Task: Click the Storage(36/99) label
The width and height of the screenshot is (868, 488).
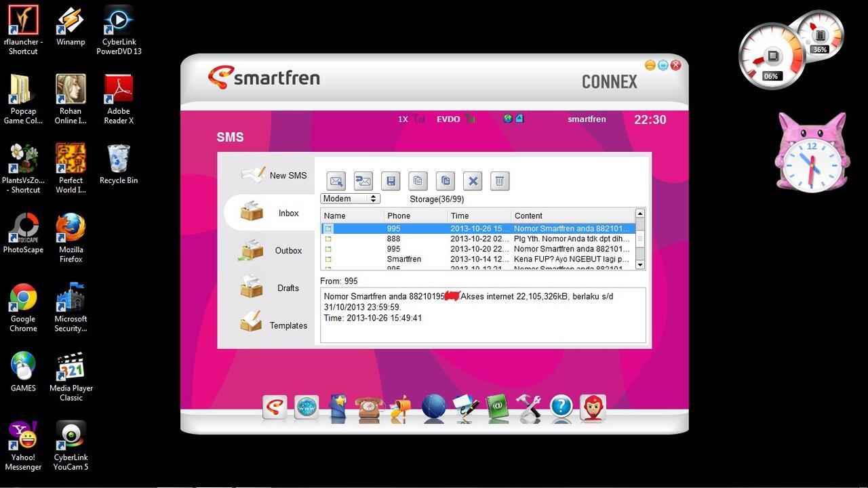Action: tap(437, 199)
